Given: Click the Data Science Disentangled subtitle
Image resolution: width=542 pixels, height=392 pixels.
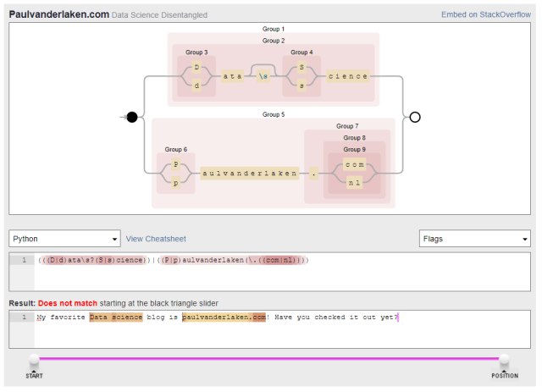Looking at the screenshot, I should pyautogui.click(x=160, y=15).
